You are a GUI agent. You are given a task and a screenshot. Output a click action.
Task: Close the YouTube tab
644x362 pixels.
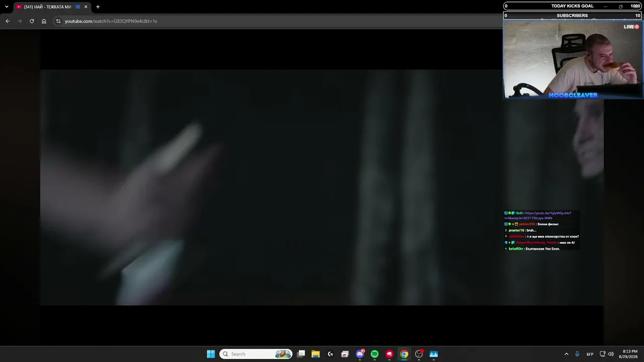tap(86, 7)
